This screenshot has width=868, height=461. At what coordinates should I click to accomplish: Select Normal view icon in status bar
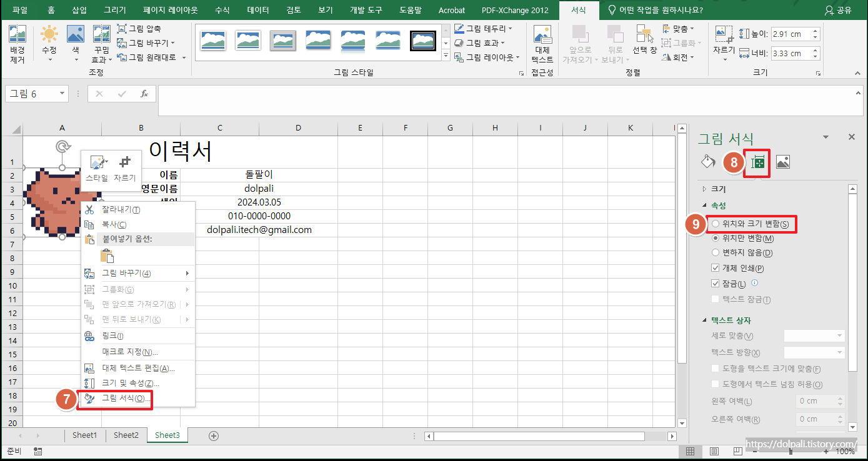[x=690, y=451]
